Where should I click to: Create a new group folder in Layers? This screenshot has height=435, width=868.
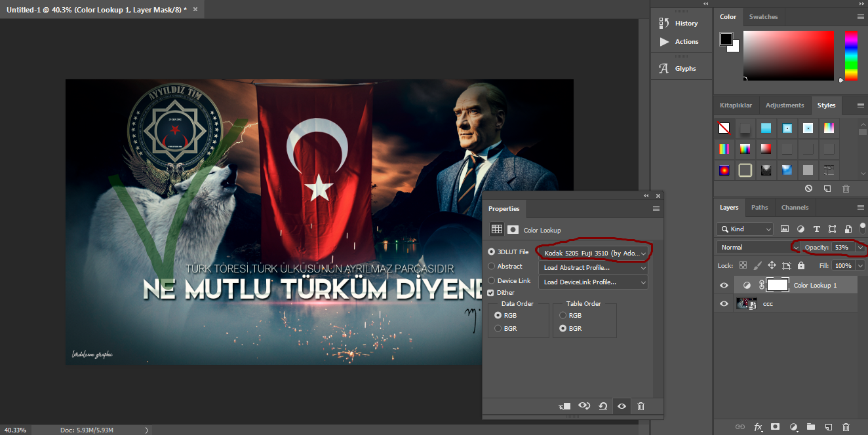pyautogui.click(x=810, y=426)
